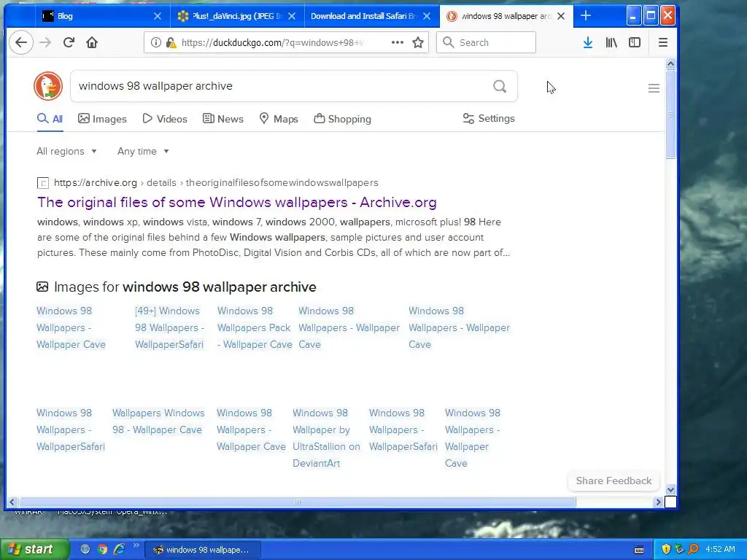Open the Start menu
Image resolution: width=747 pixels, height=560 pixels.
click(x=34, y=550)
